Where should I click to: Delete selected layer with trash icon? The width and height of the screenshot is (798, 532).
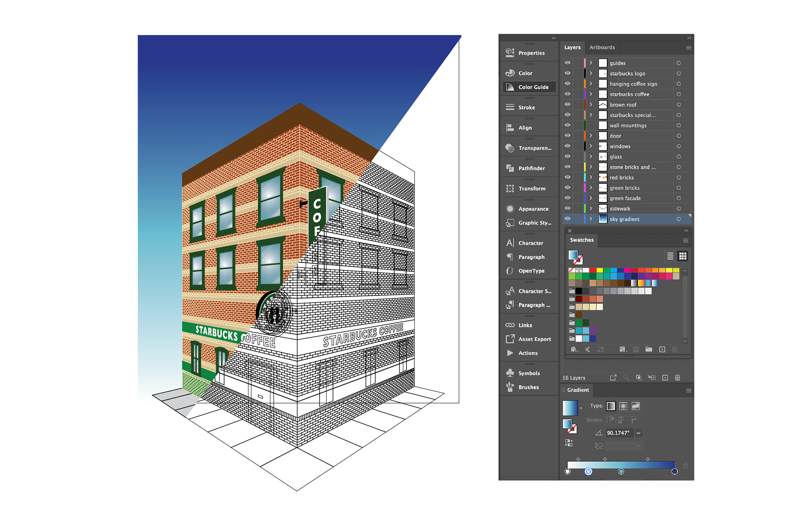677,378
